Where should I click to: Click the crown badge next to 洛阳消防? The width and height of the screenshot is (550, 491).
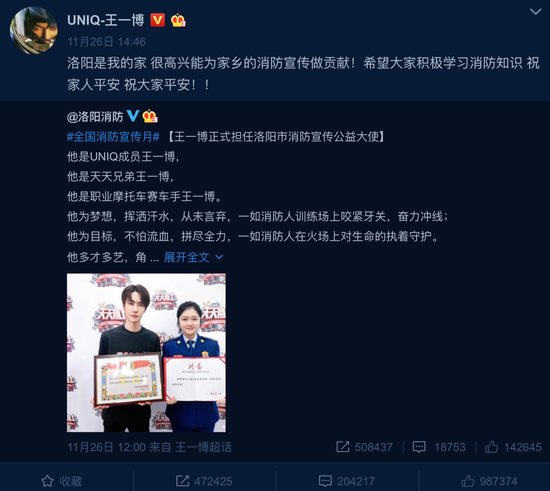click(150, 116)
